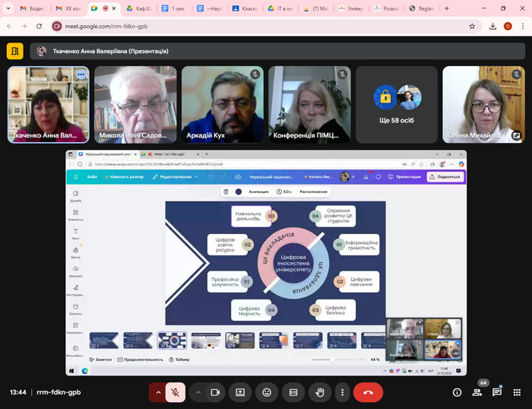Raise hand in the meeting
The height and width of the screenshot is (409, 532).
[320, 392]
